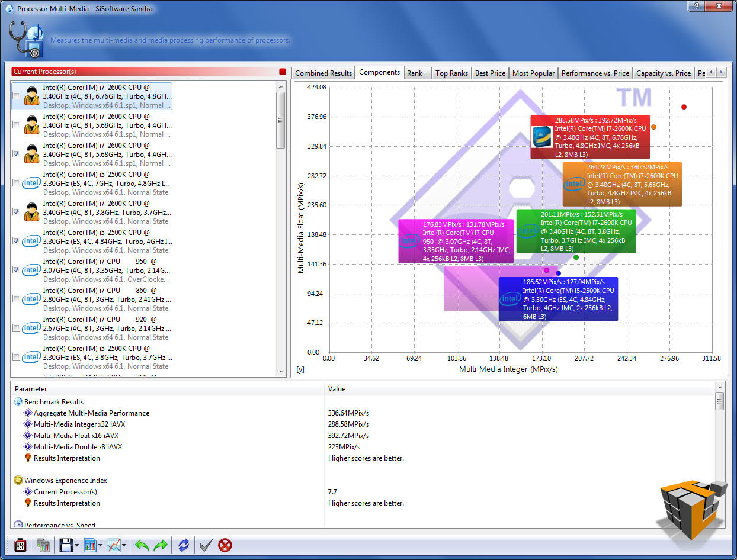
Task: Click the up arrow of processor list scrollbar
Action: tap(281, 86)
